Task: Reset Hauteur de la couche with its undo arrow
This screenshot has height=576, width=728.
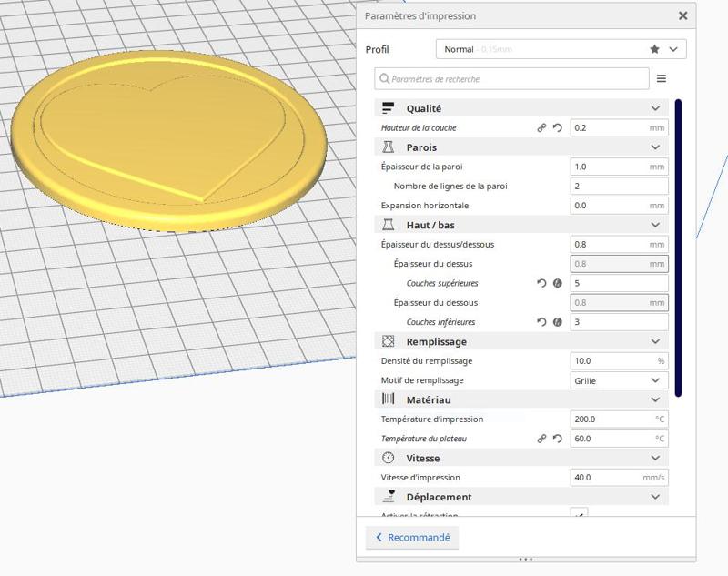Action: (x=557, y=127)
